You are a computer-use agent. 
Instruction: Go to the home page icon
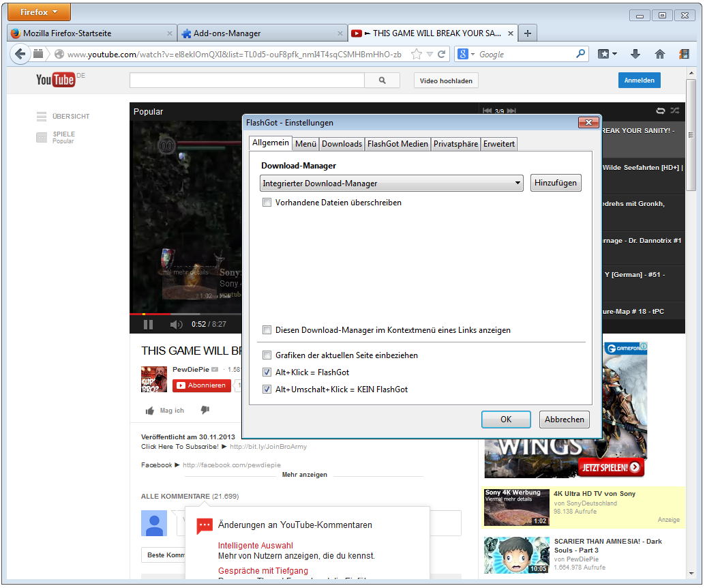[659, 55]
